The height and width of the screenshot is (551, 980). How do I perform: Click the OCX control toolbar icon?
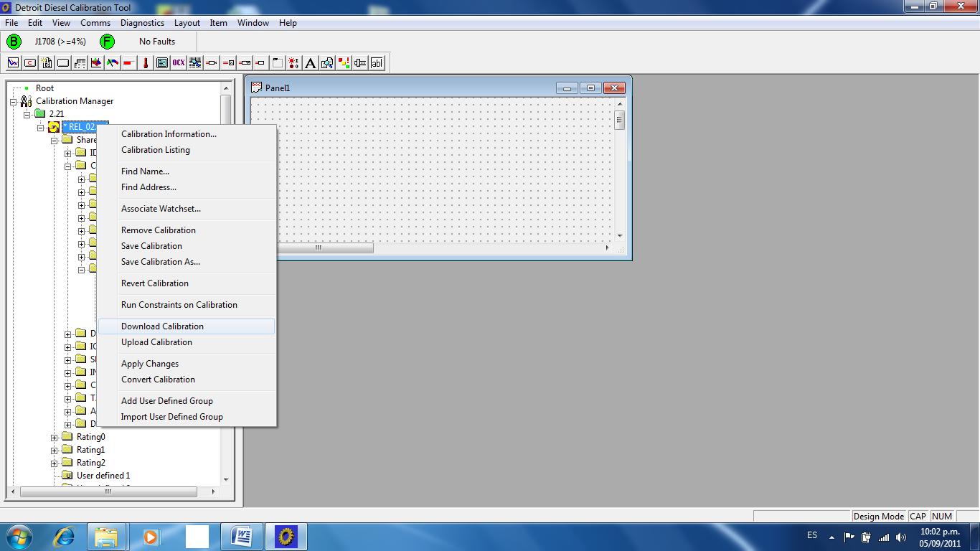[179, 62]
